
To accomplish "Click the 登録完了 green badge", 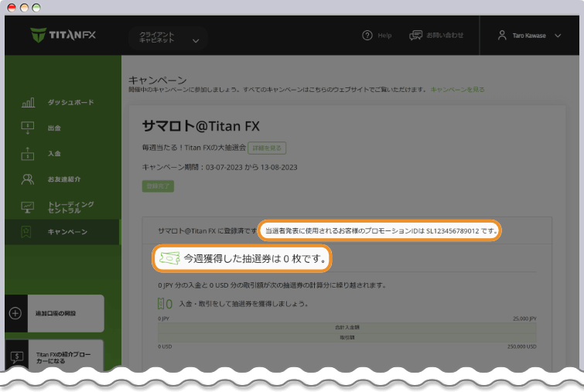I will point(158,186).
